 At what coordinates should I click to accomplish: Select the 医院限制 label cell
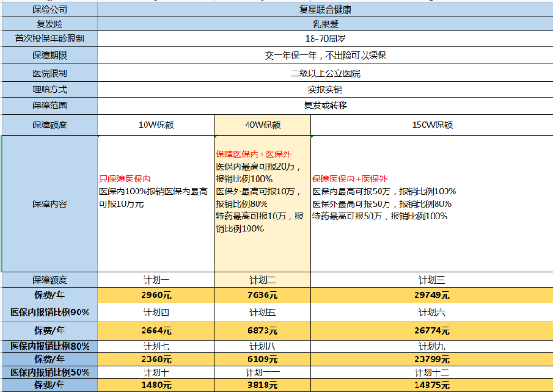50,73
